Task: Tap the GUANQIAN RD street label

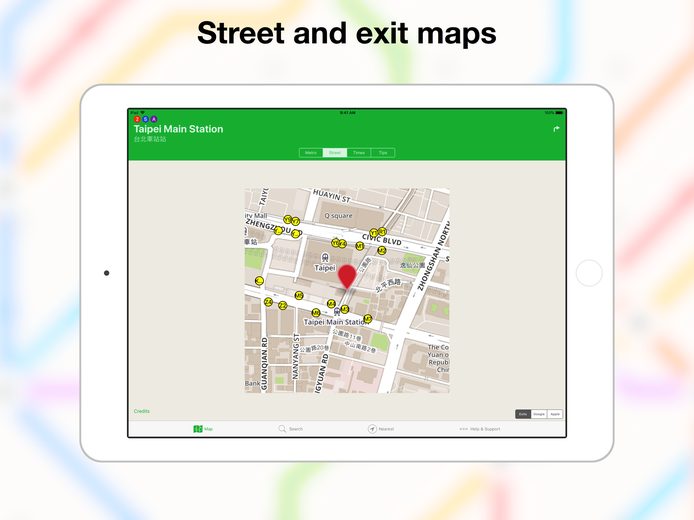Action: pos(264,364)
